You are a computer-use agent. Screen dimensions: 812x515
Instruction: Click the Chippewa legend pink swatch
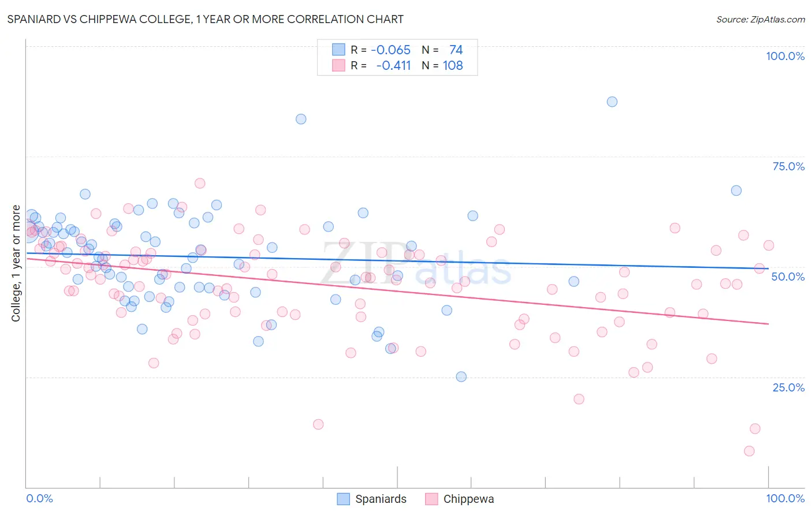tap(431, 499)
